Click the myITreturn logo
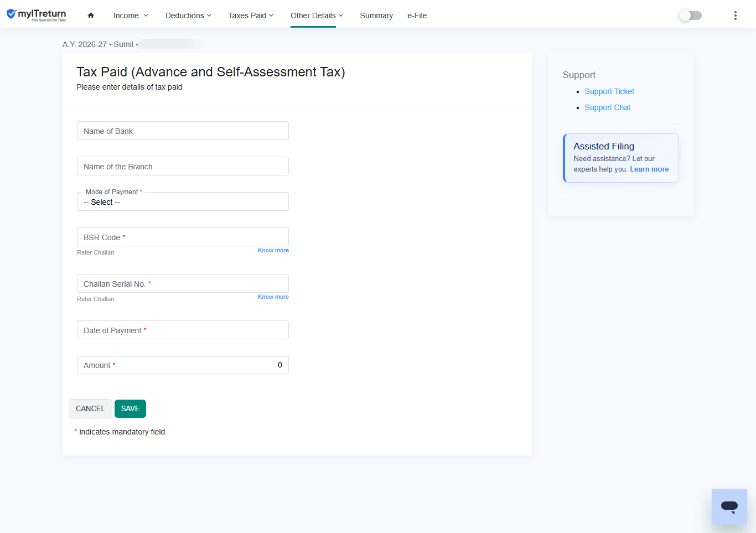 coord(36,15)
